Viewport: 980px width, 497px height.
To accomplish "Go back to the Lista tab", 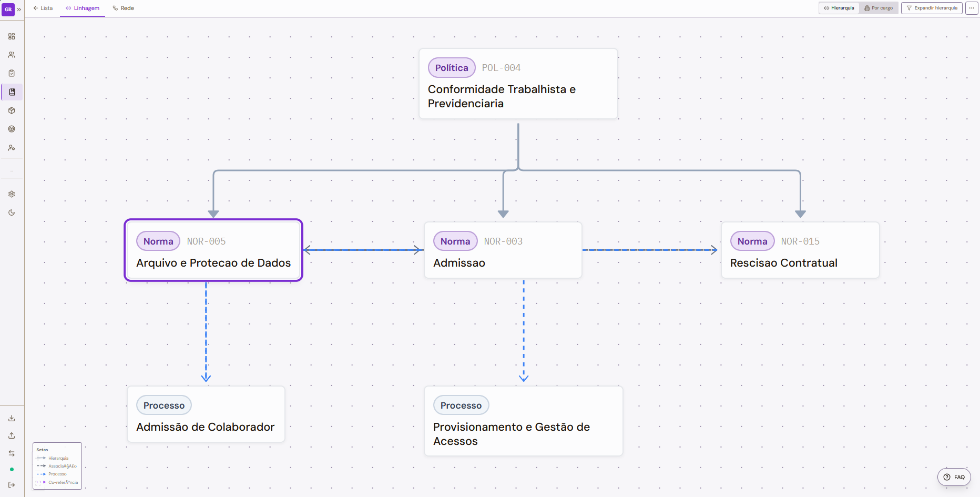I will pyautogui.click(x=43, y=8).
